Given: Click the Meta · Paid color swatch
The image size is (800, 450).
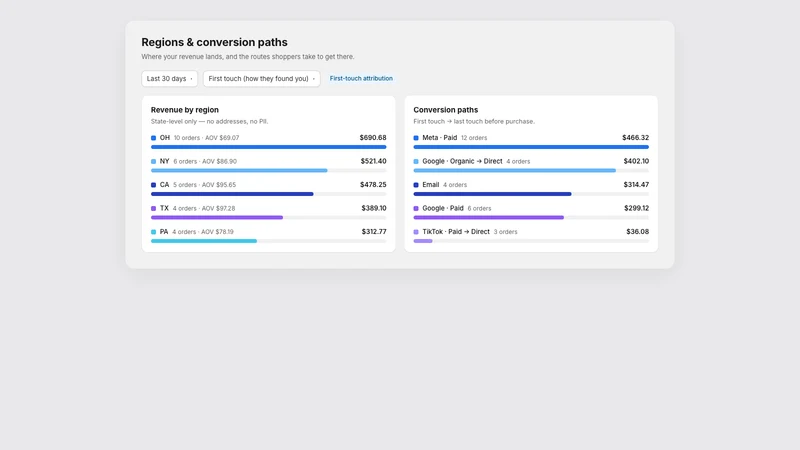Looking at the screenshot, I should click(x=416, y=138).
